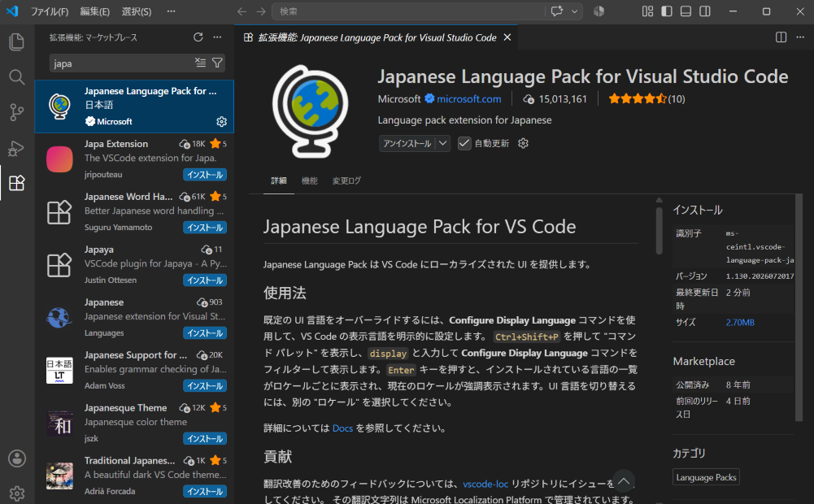Toggle the 自動更新 checkbox

point(464,143)
